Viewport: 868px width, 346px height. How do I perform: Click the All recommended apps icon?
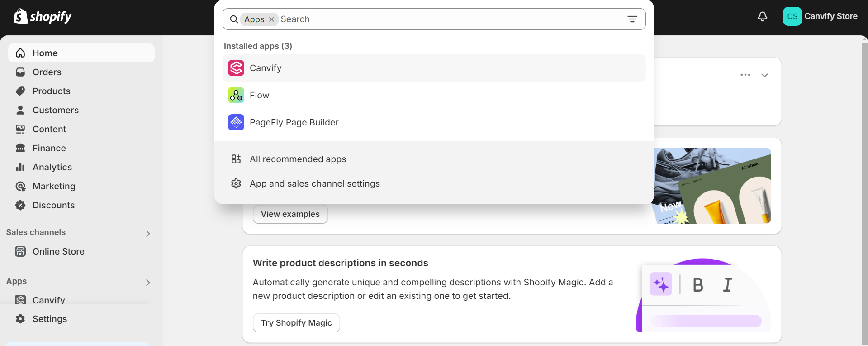(236, 159)
